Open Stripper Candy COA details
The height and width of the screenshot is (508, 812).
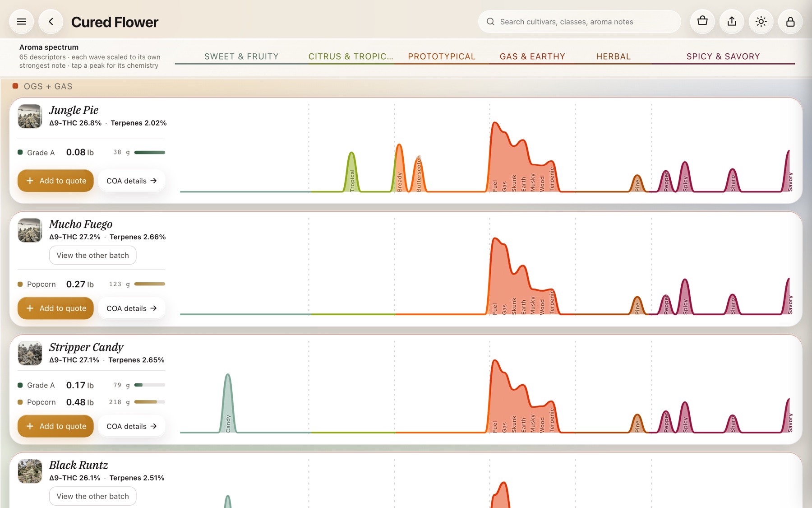(x=131, y=426)
